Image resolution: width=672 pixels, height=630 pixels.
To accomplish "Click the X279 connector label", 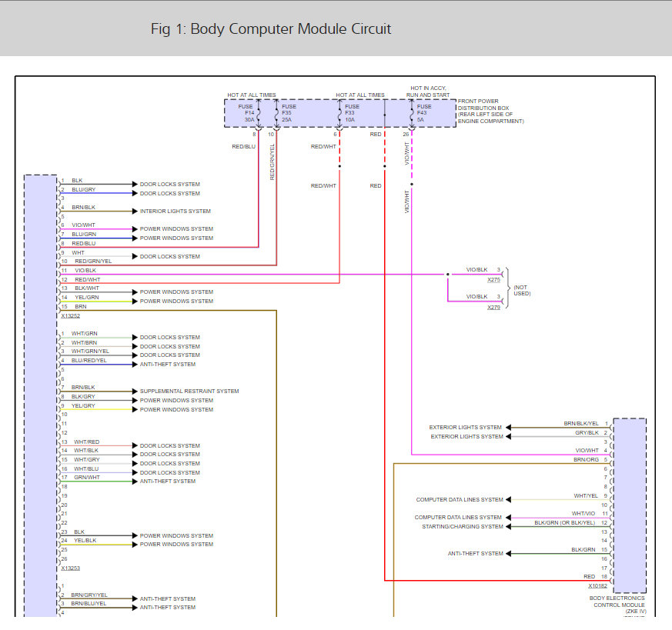I will (493, 308).
